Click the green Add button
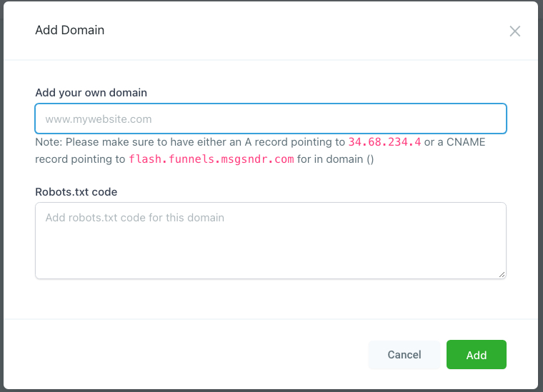This screenshot has height=392, width=543. 476,355
